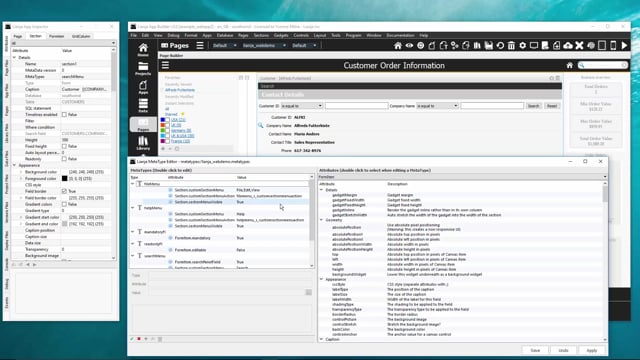Open the Data workspace in the sidebar
Screen dimensions: 640x360
click(x=143, y=105)
